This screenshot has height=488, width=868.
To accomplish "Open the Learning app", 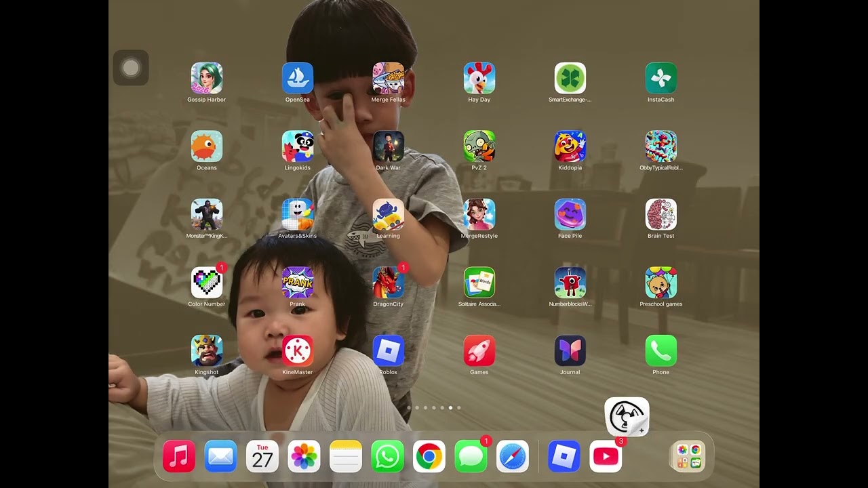I will point(389,215).
